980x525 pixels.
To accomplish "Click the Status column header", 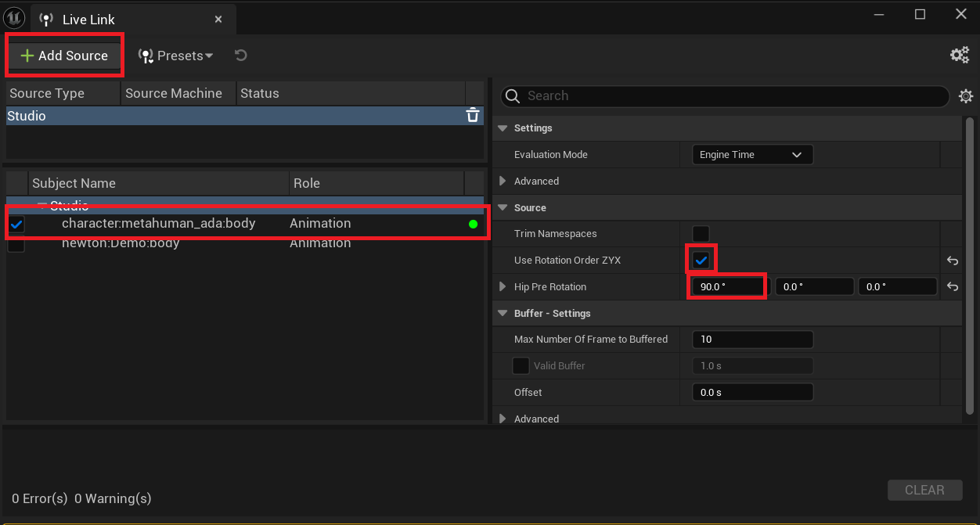I will pos(351,93).
